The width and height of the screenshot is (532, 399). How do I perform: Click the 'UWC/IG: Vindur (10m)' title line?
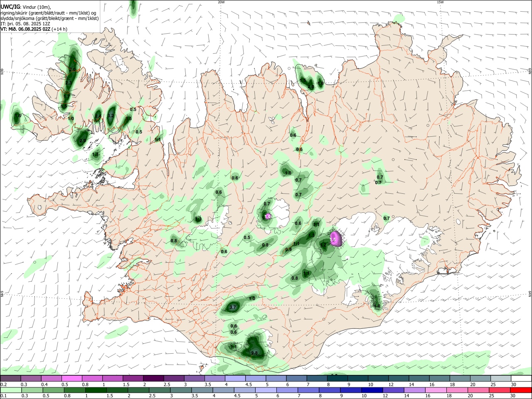pos(26,7)
